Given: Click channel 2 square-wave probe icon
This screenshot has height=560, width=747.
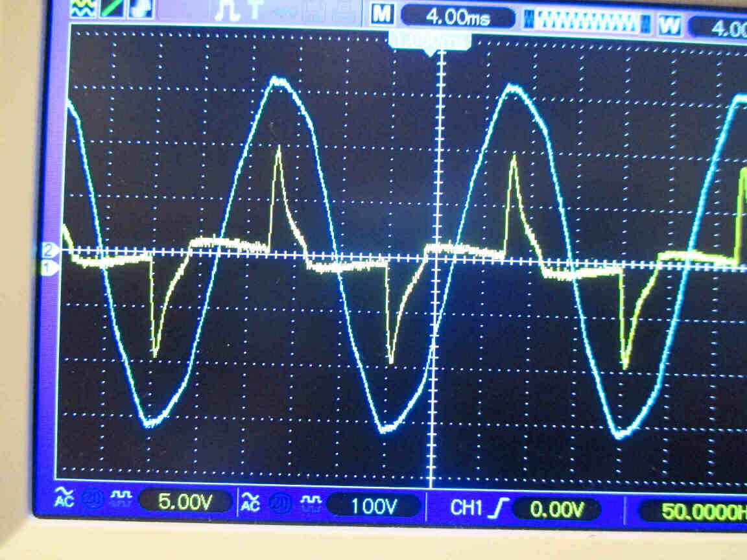Looking at the screenshot, I should click(x=311, y=504).
